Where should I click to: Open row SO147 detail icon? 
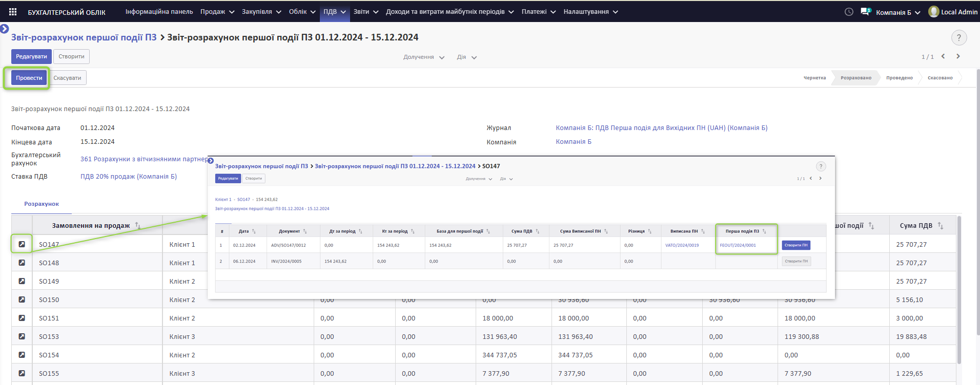coord(22,244)
